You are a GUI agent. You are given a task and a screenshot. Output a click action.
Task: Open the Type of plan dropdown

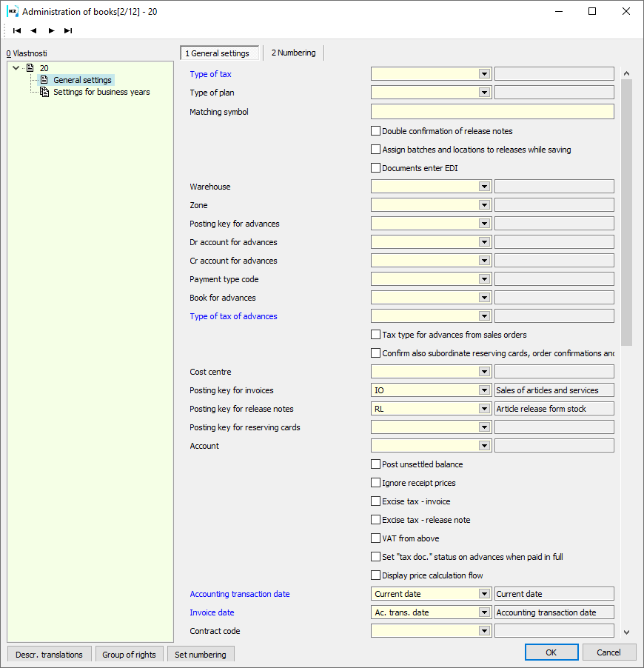(484, 92)
